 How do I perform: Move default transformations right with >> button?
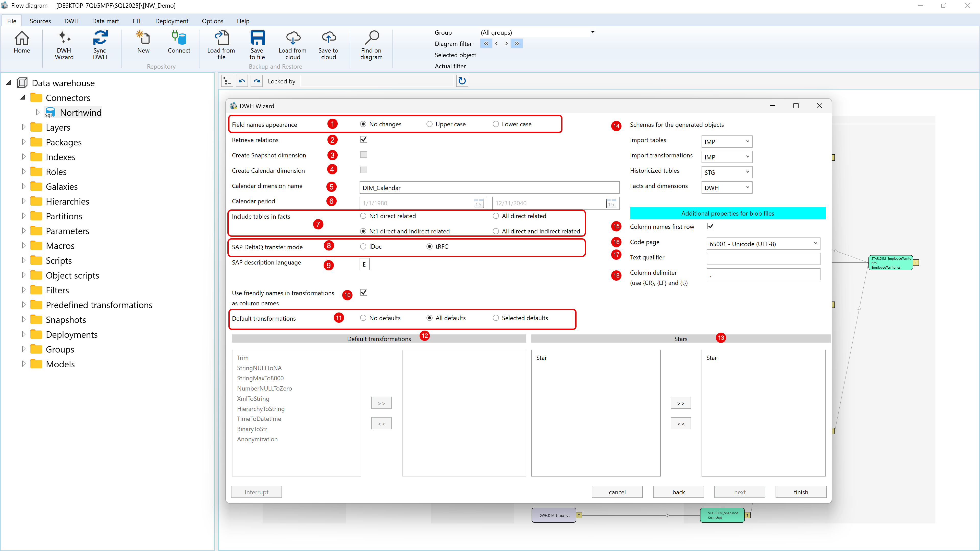(x=381, y=403)
